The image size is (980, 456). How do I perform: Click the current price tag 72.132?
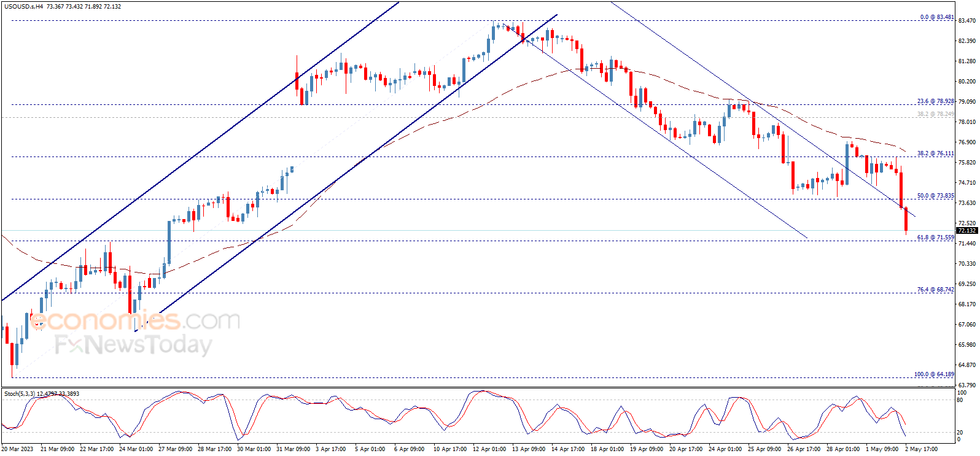[x=967, y=231]
